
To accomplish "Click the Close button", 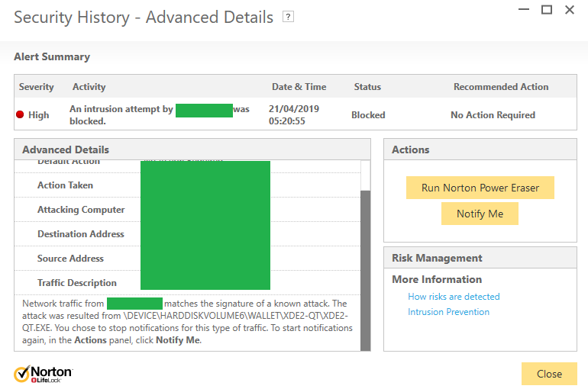I will coord(549,374).
